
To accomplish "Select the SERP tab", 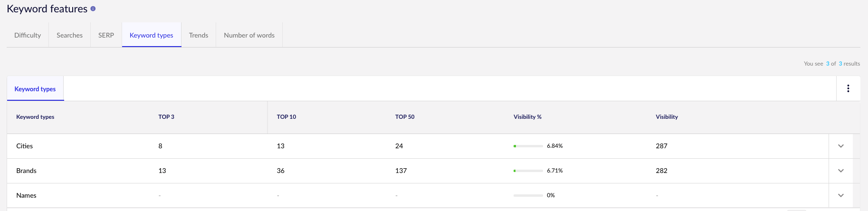I will point(106,35).
